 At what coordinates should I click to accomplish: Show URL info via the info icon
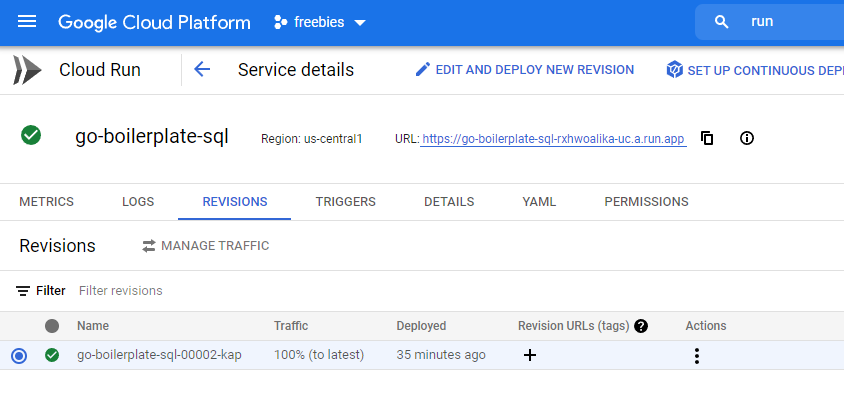746,138
